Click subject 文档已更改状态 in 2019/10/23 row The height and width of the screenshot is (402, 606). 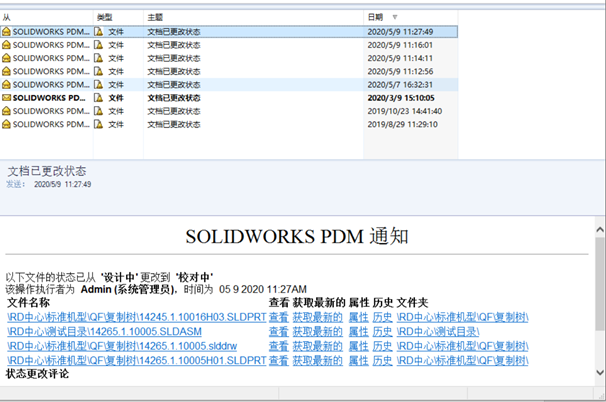174,111
